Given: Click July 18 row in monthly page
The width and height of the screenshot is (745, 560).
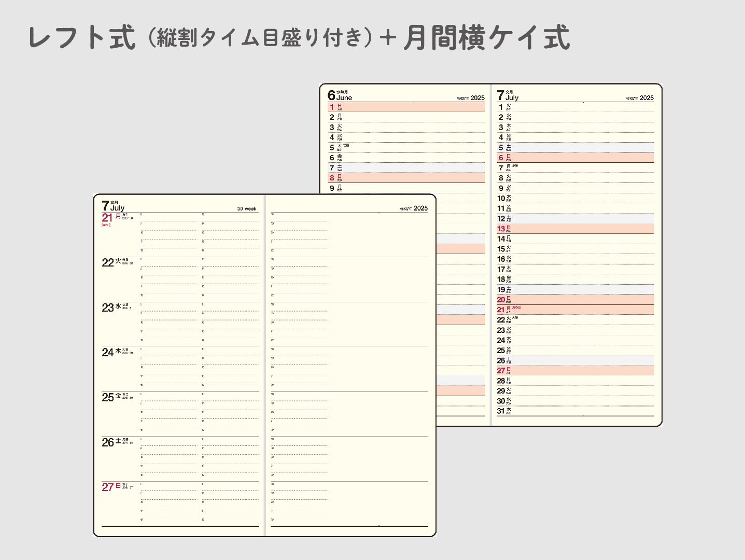Looking at the screenshot, I should click(x=575, y=279).
